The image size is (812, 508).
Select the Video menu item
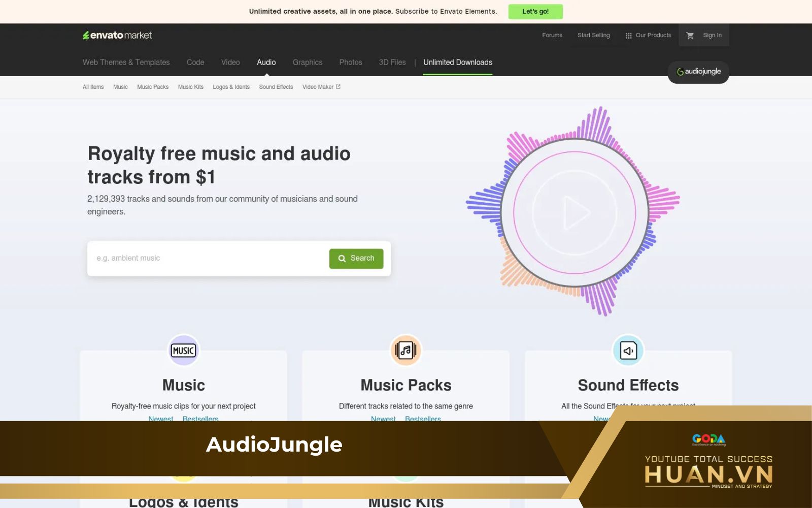tap(230, 62)
